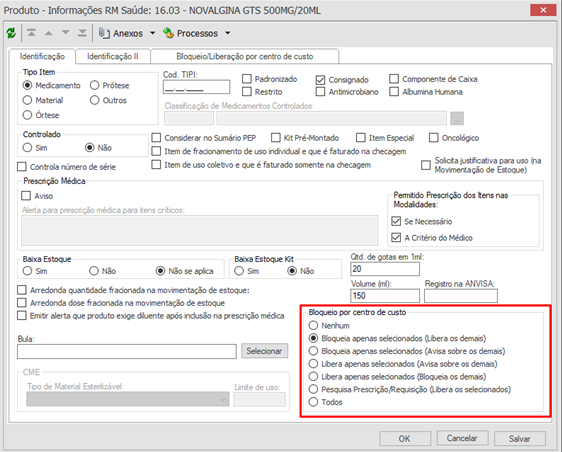Click the Cod. TIPI input field
The height and width of the screenshot is (452, 562).
196,87
